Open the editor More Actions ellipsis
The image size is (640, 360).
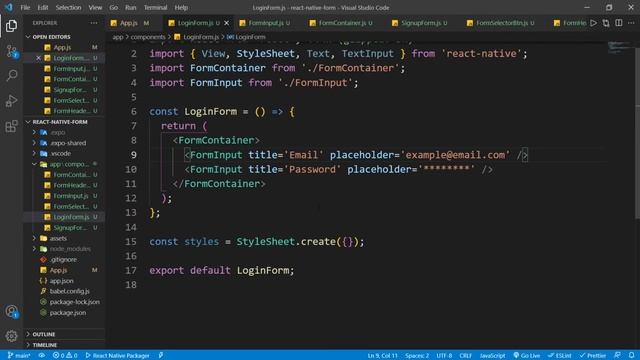(x=631, y=23)
